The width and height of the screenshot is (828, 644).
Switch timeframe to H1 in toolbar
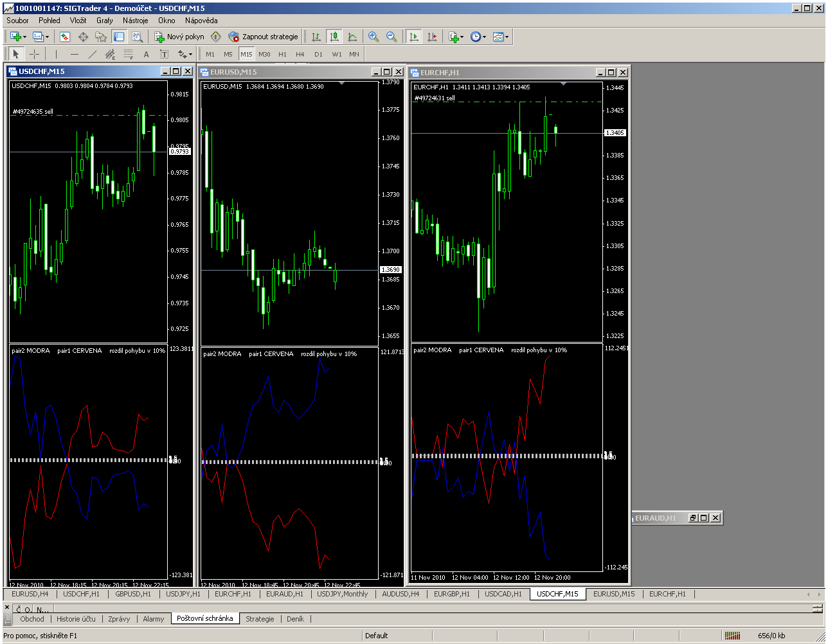(x=282, y=54)
